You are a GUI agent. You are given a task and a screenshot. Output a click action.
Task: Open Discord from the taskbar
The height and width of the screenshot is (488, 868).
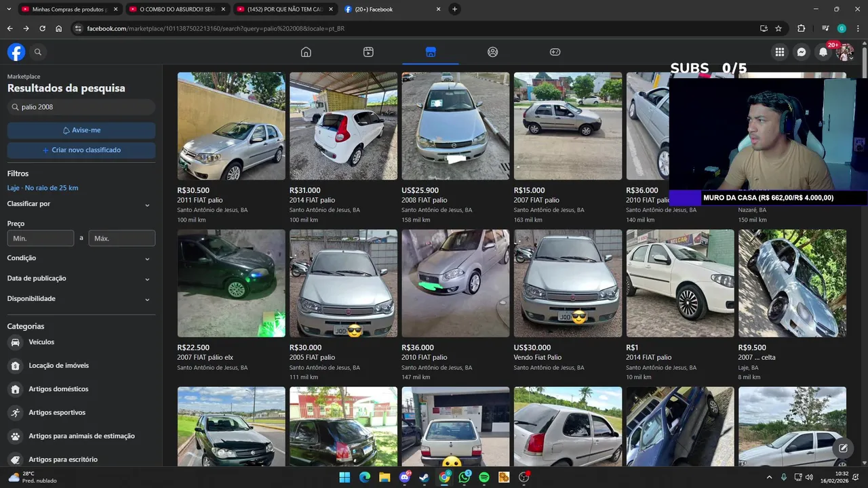[405, 477]
